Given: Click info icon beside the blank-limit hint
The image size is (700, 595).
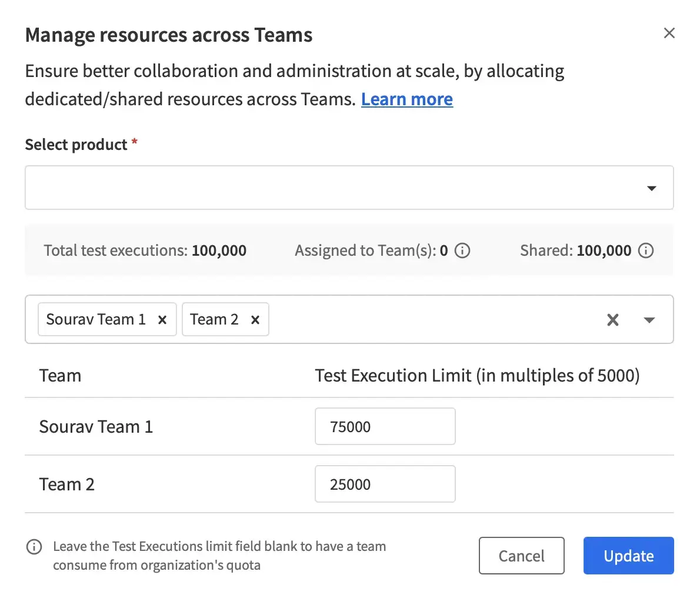Looking at the screenshot, I should coord(34,547).
